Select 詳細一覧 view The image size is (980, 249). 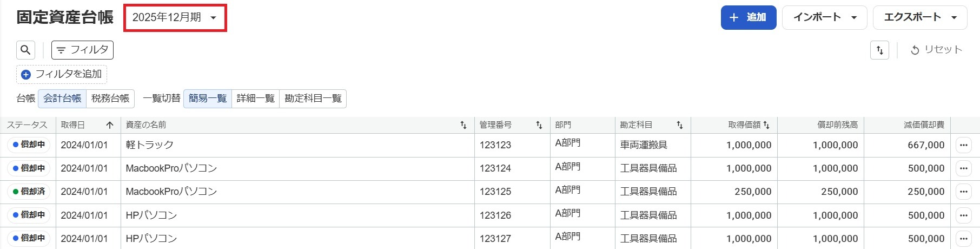pos(256,99)
